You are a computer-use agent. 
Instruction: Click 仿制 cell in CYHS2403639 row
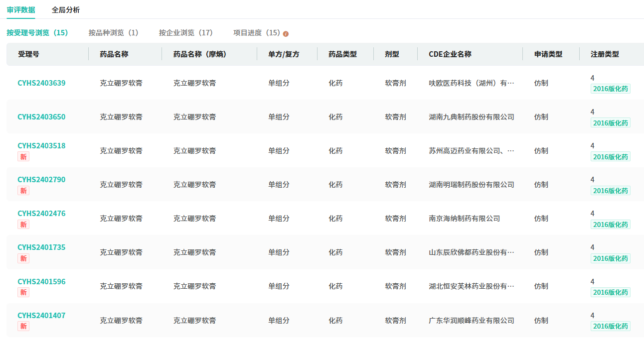(541, 83)
